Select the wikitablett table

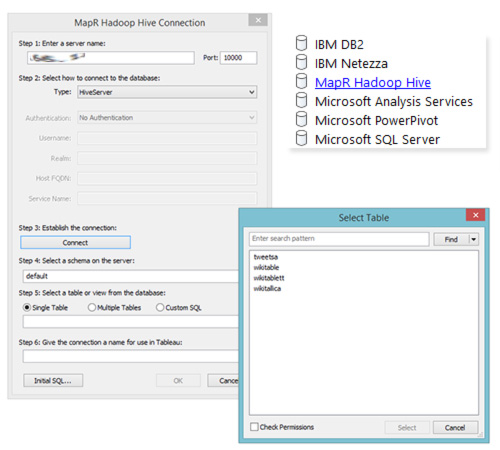pos(269,278)
